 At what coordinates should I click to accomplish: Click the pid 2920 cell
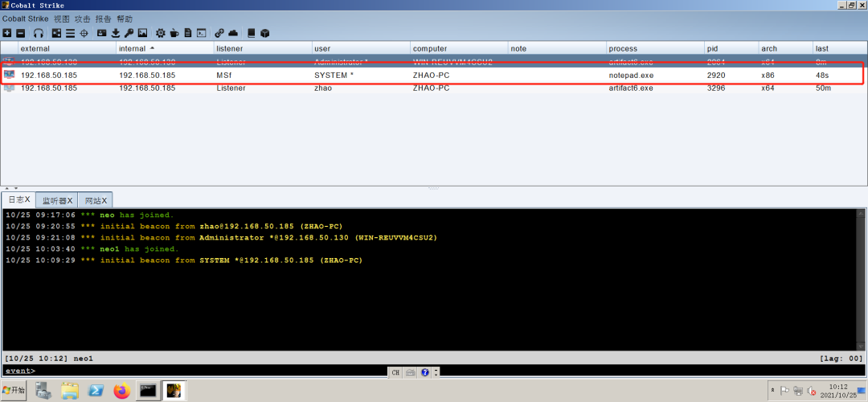731,74
